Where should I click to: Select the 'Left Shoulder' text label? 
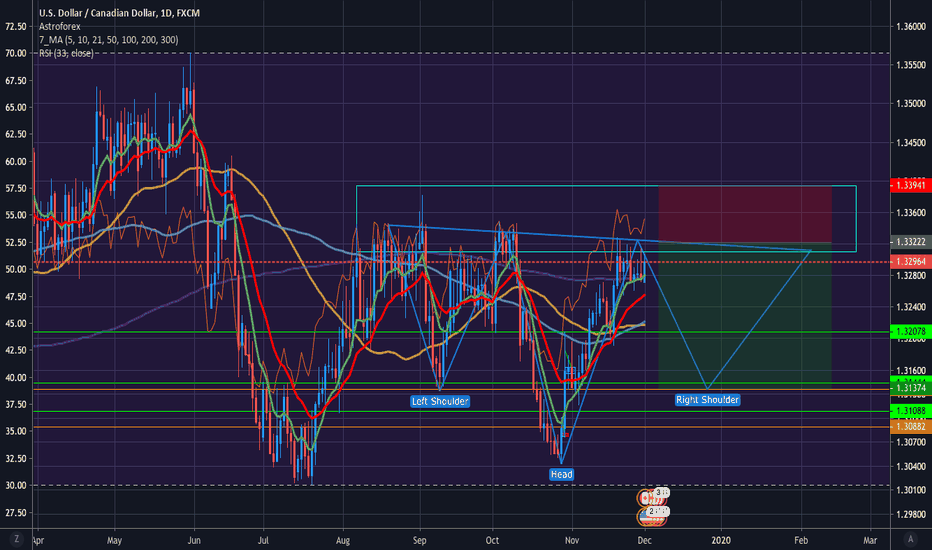coord(440,401)
